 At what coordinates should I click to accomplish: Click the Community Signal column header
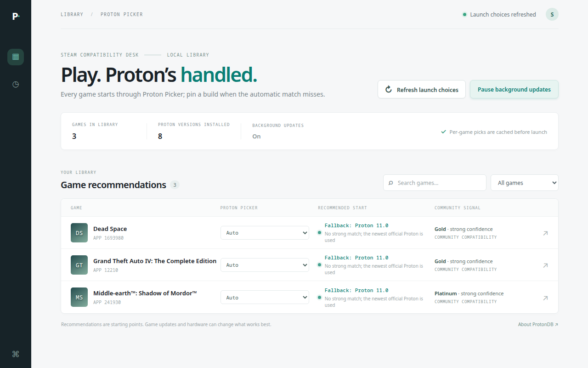[458, 208]
